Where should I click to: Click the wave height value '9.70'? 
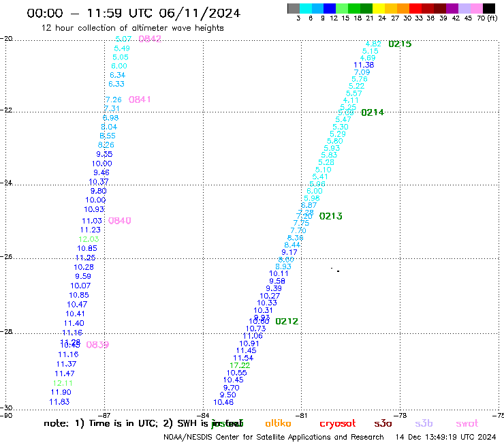pos(232,388)
